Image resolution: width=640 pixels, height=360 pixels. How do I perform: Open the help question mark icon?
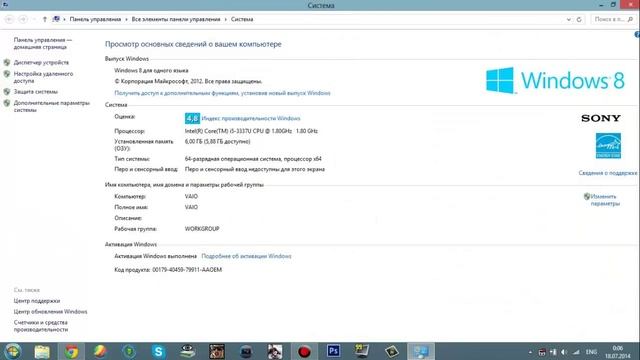pyautogui.click(x=637, y=35)
